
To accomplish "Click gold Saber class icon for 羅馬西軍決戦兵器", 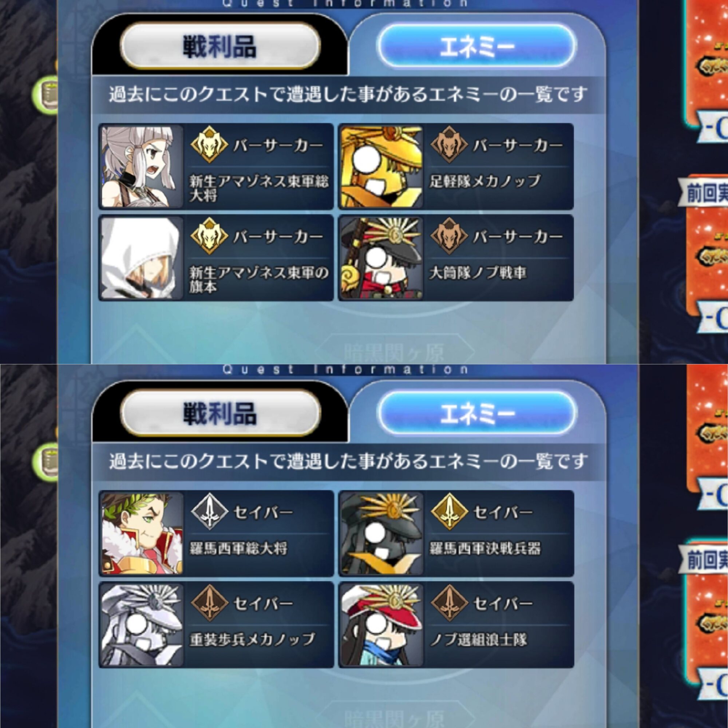I will (449, 512).
